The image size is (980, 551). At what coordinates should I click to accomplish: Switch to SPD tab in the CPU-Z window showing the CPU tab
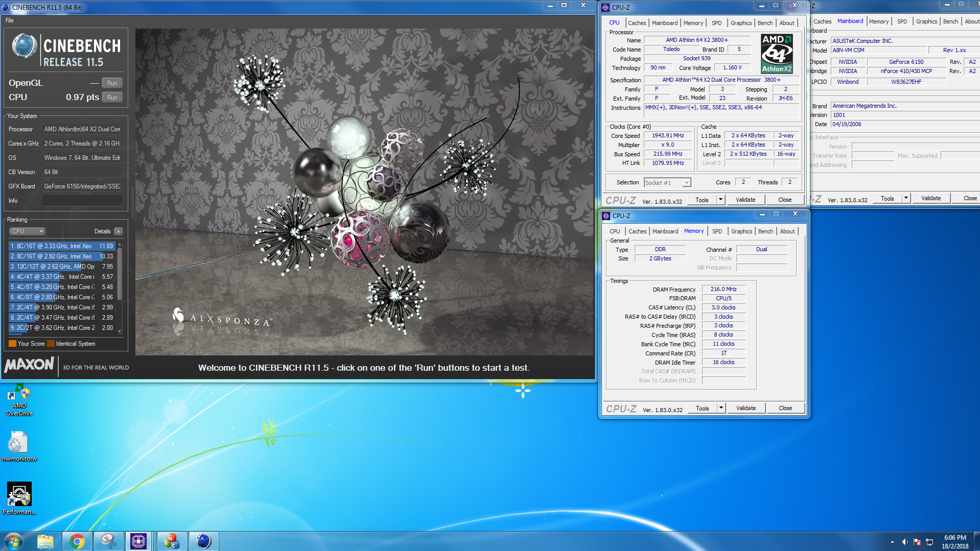(x=717, y=23)
